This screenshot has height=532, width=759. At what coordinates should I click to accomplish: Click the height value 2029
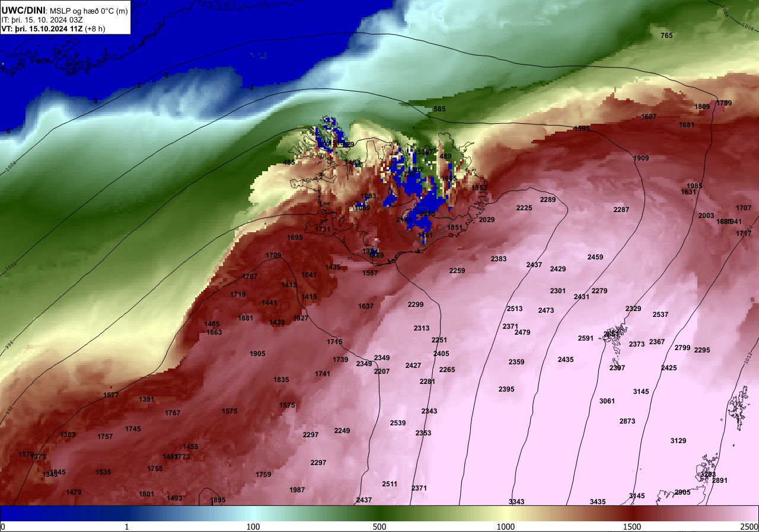[x=487, y=220]
